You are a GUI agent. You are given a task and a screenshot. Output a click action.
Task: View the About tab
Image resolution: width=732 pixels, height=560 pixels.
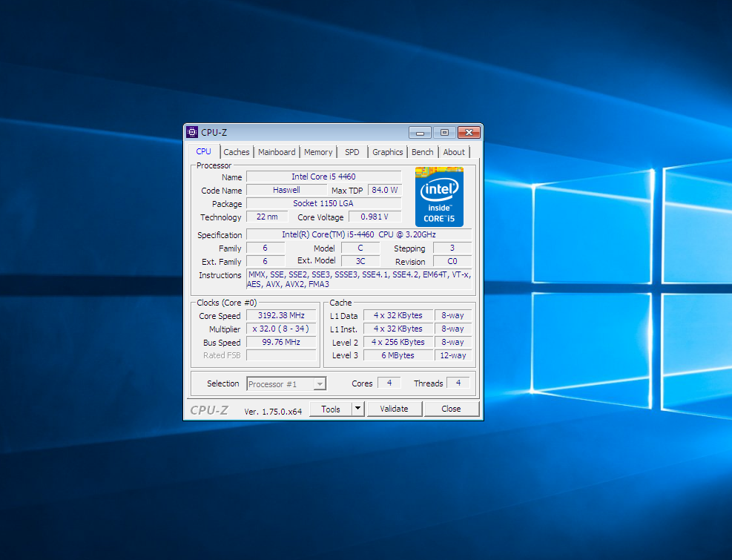(x=454, y=152)
